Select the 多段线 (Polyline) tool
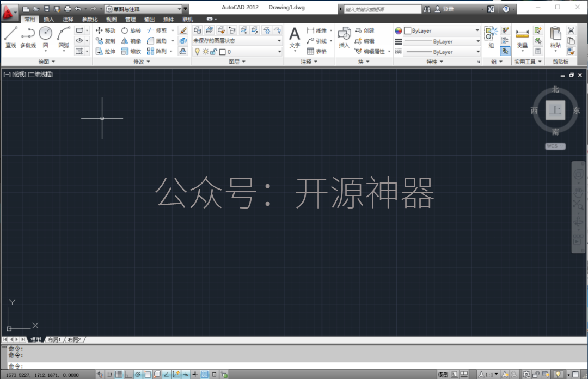 point(28,37)
